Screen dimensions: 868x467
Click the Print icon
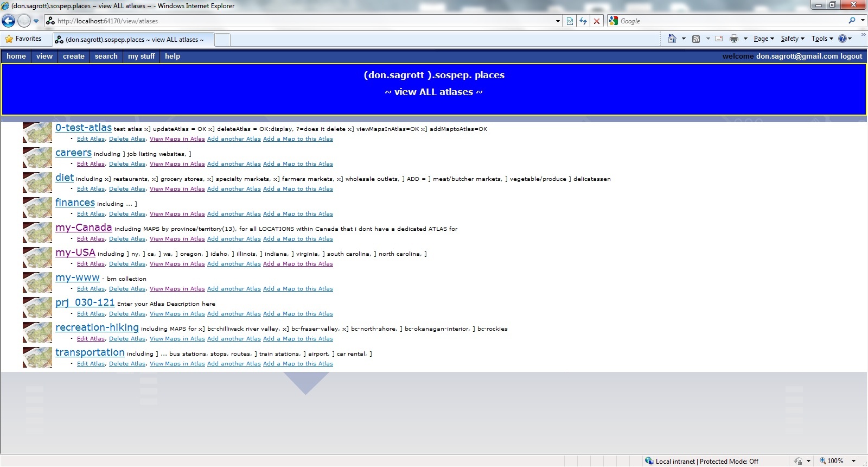[x=734, y=39]
